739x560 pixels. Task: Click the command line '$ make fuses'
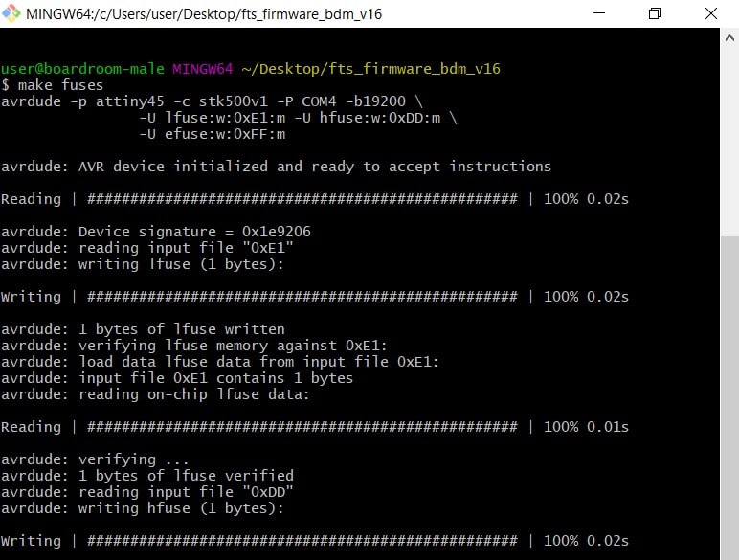coord(52,85)
